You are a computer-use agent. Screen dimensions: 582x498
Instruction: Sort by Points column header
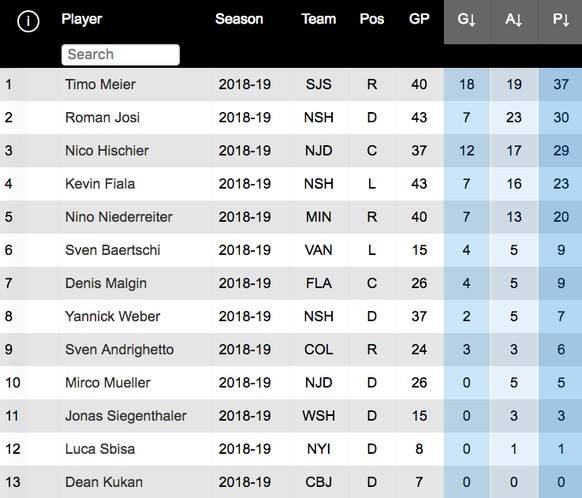560,19
